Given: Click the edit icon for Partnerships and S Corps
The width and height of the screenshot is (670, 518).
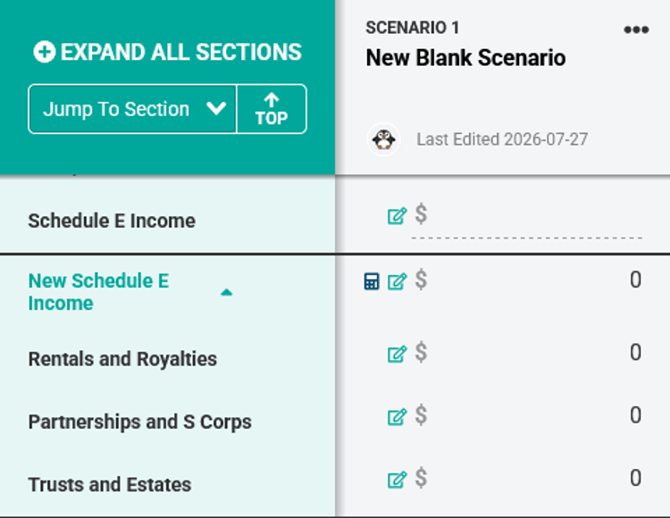Looking at the screenshot, I should [397, 417].
